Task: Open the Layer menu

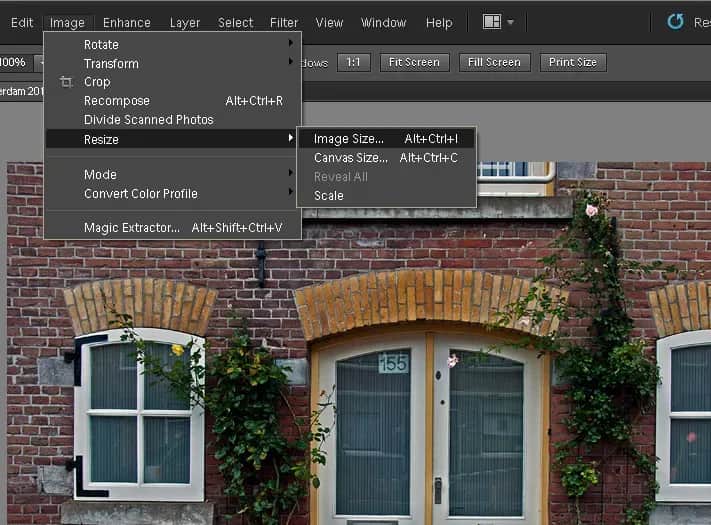Action: click(185, 22)
